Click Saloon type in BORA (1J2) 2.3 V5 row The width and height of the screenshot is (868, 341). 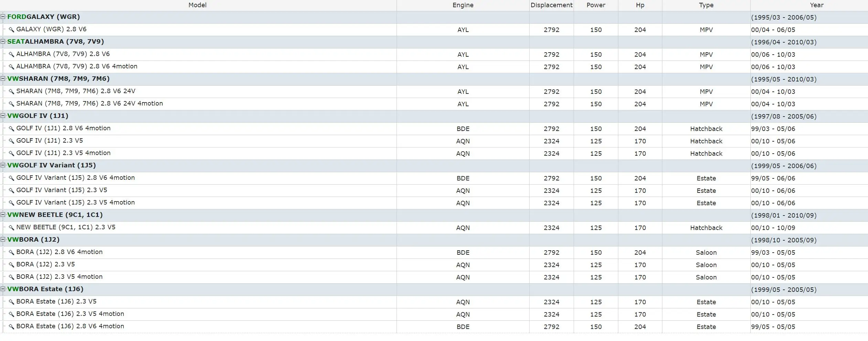(706, 265)
